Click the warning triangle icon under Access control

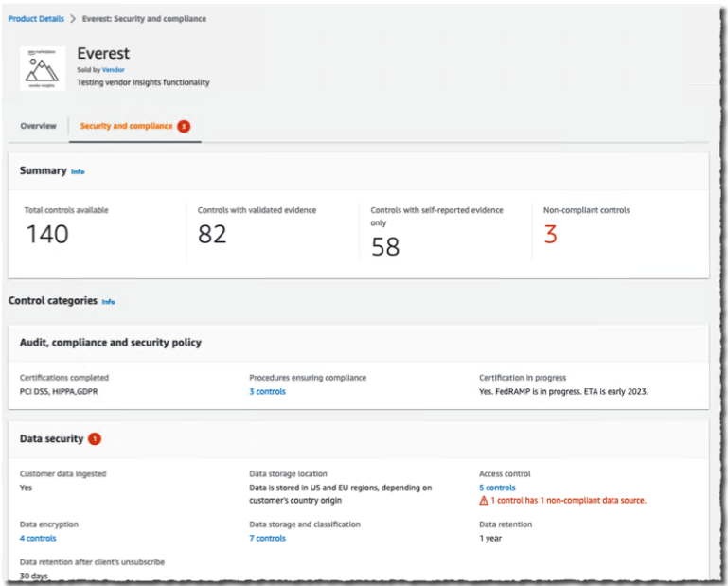484,500
